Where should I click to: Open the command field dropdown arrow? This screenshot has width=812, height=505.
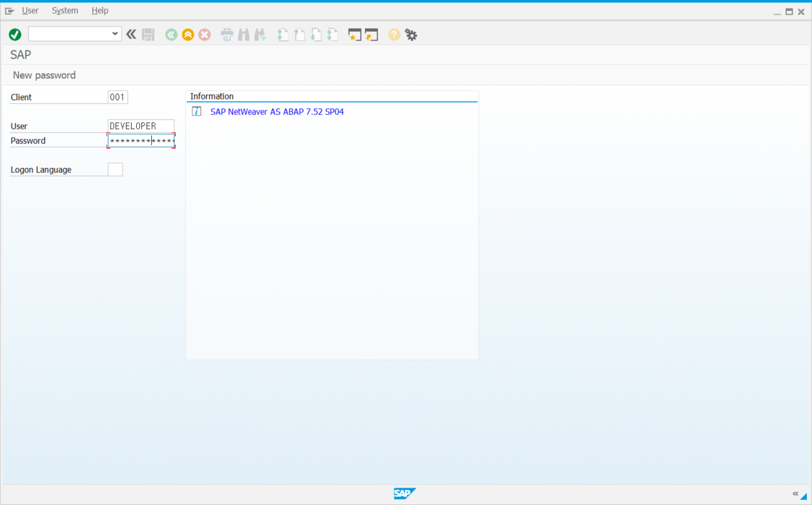tap(116, 34)
